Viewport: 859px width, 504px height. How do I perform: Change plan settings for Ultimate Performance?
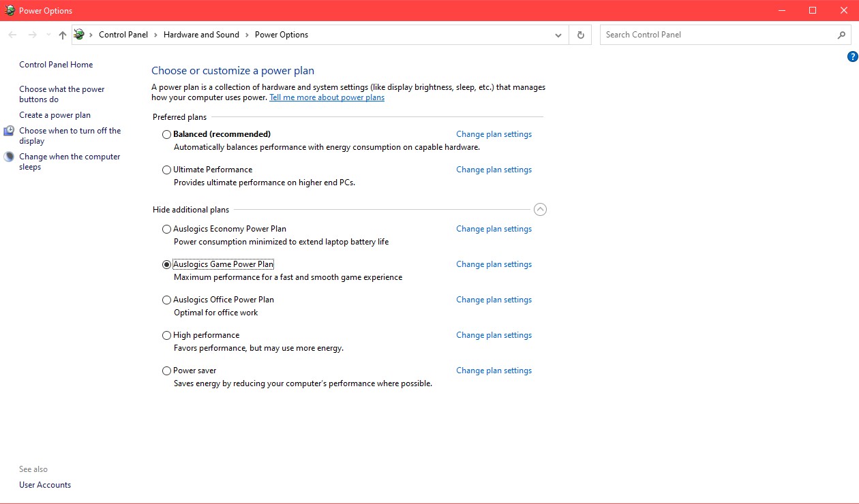point(494,170)
